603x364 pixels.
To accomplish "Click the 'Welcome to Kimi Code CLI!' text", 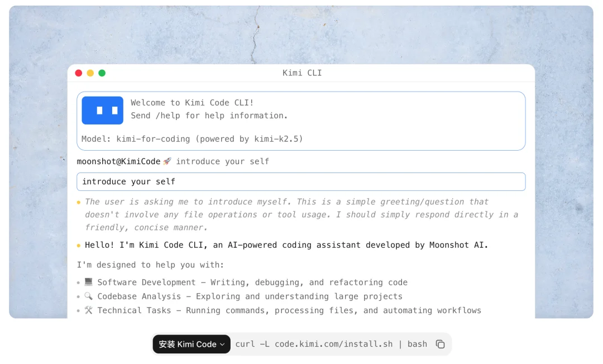I will (x=192, y=103).
